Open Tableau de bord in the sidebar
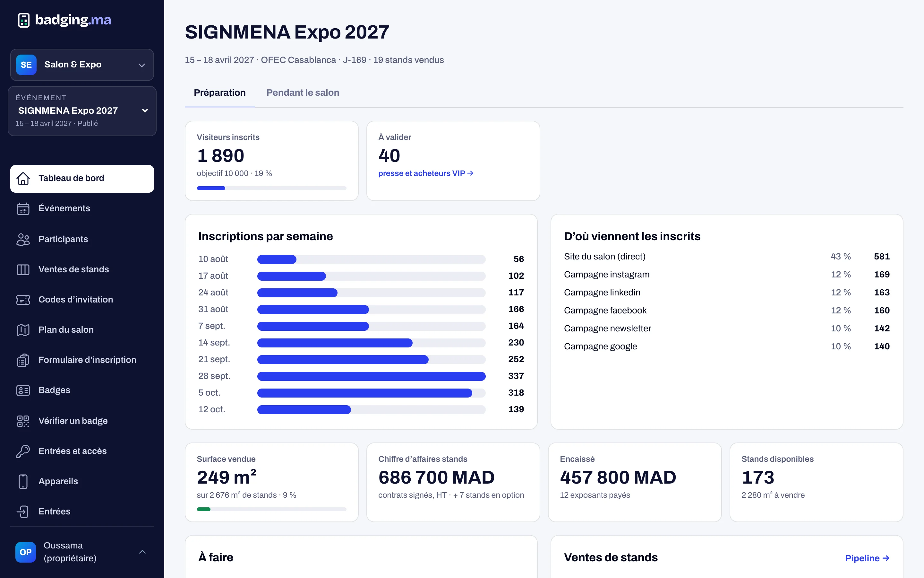 82,179
